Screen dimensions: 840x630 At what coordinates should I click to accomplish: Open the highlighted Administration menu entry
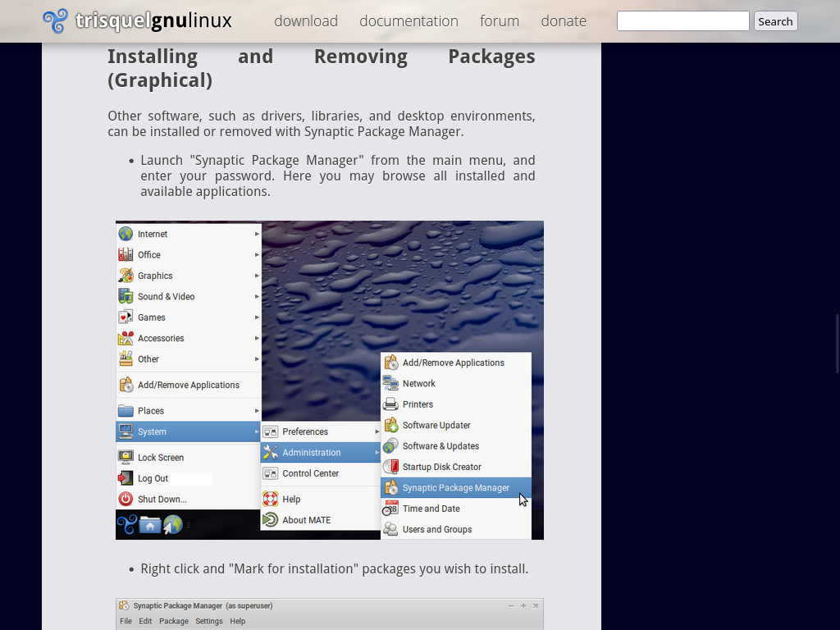coord(321,453)
